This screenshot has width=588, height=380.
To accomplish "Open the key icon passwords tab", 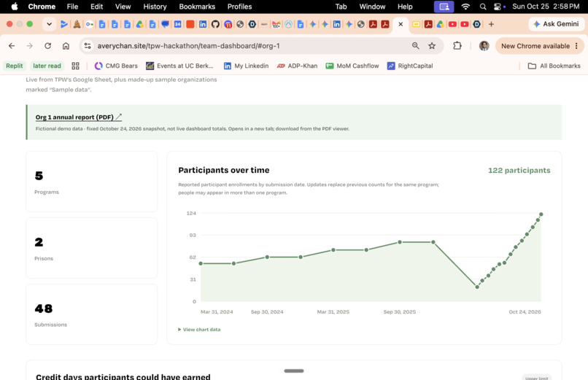I will coord(90,24).
